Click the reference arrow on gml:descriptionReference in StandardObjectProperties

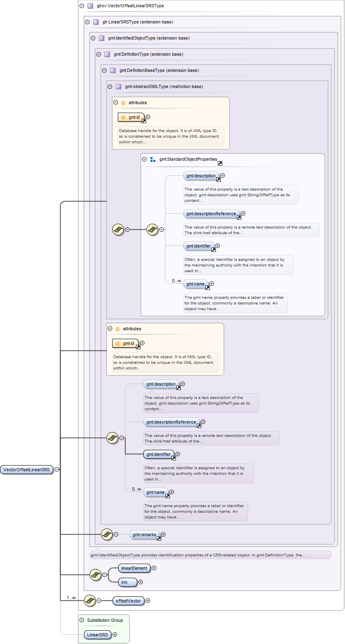click(239, 217)
